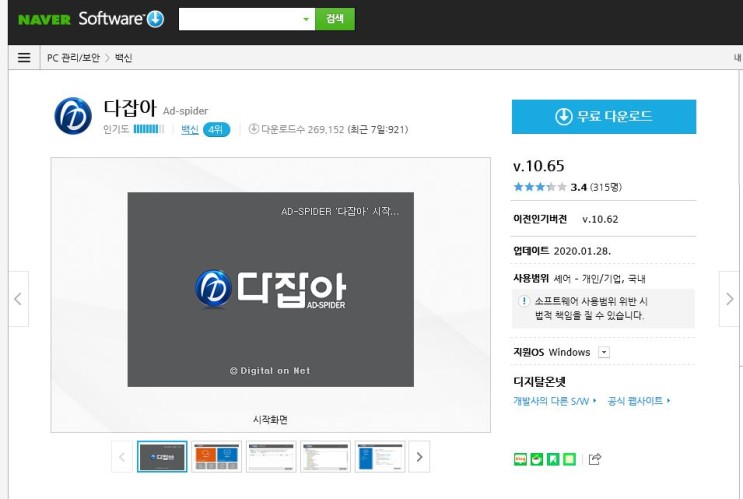Select the third screenshot thumbnail
Image resolution: width=743 pixels, height=499 pixels.
[271, 457]
